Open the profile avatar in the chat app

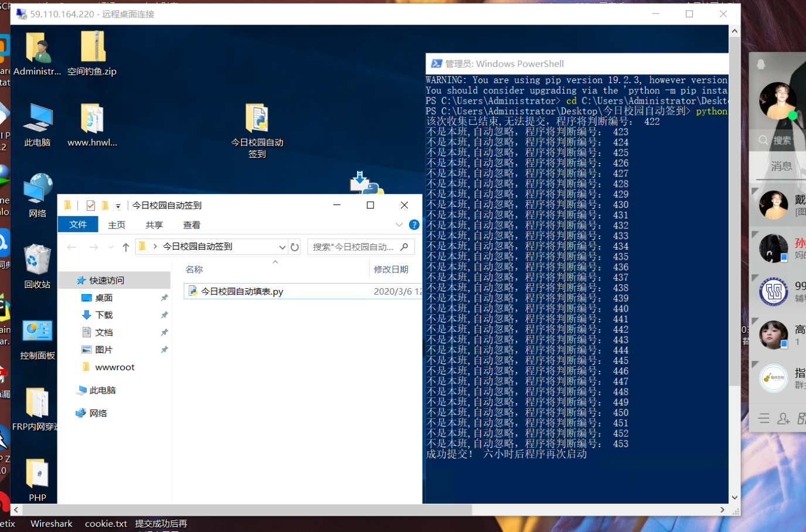777,100
